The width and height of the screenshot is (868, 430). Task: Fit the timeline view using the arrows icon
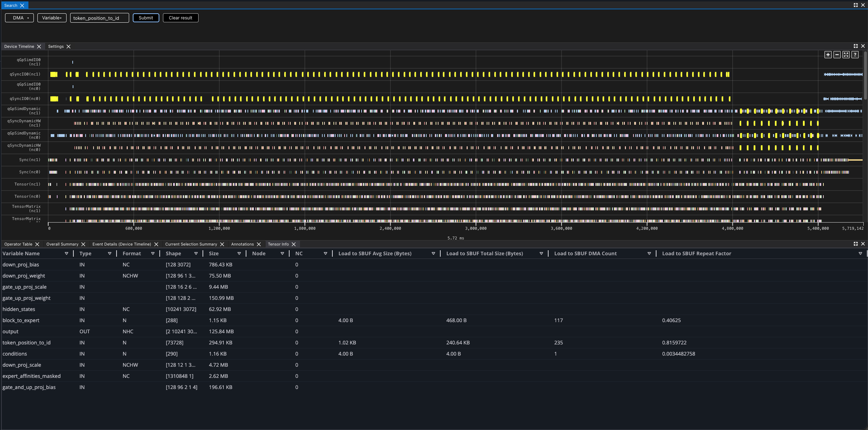click(x=846, y=55)
